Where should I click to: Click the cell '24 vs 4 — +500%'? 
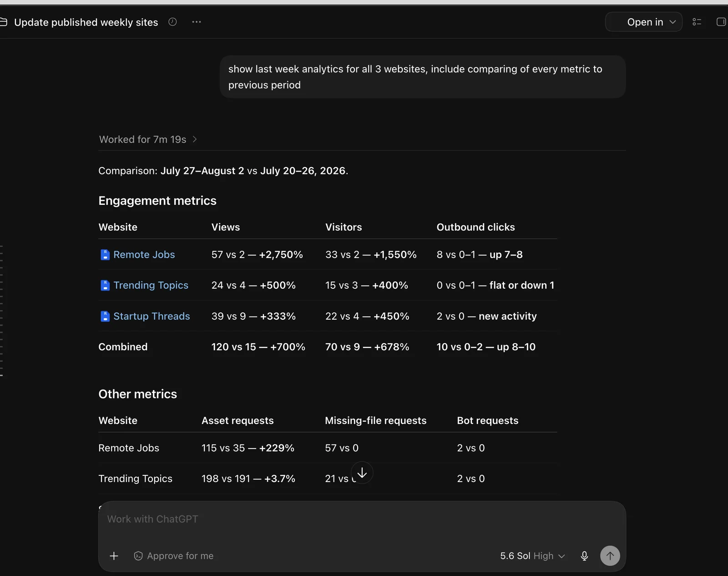pyautogui.click(x=253, y=285)
